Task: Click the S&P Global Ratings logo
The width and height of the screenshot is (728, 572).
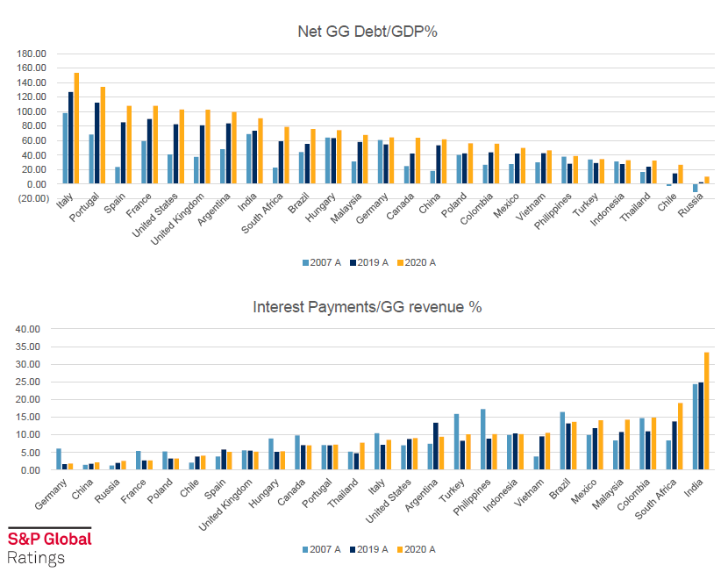Action: 48,547
